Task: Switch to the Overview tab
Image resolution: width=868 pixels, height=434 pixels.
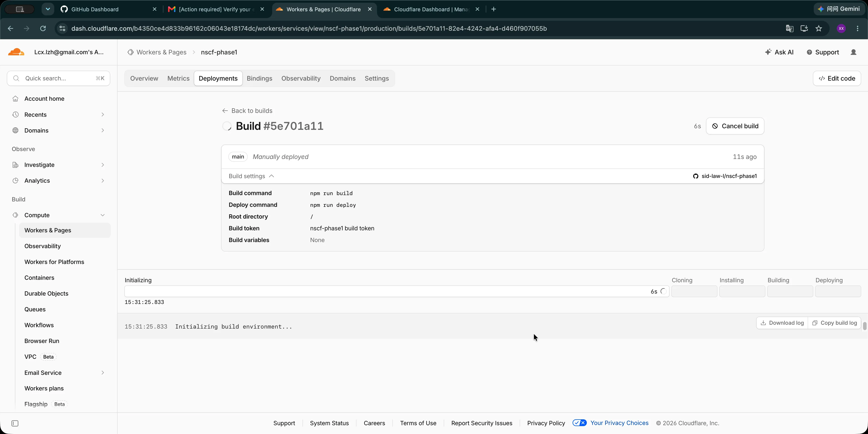Action: 144,78
